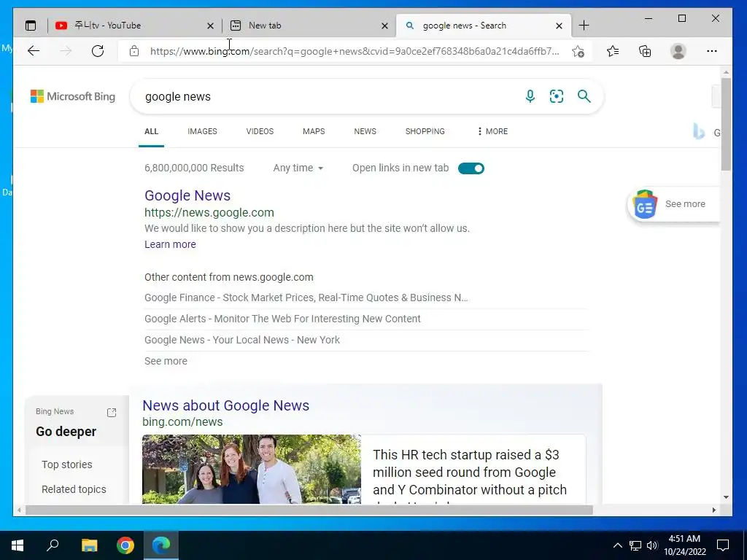Expand the MORE search categories menu

pyautogui.click(x=492, y=131)
